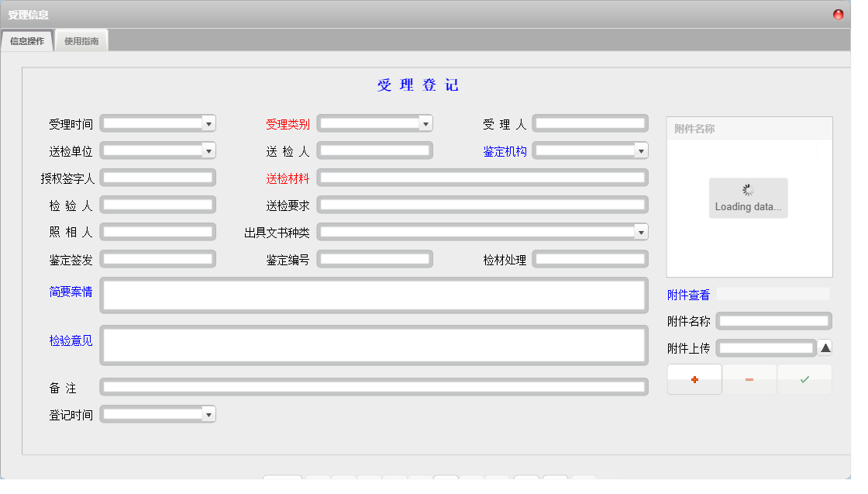Viewport: 868px width, 494px height.
Task: Click the 鉴定编号 input field
Action: 374,258
